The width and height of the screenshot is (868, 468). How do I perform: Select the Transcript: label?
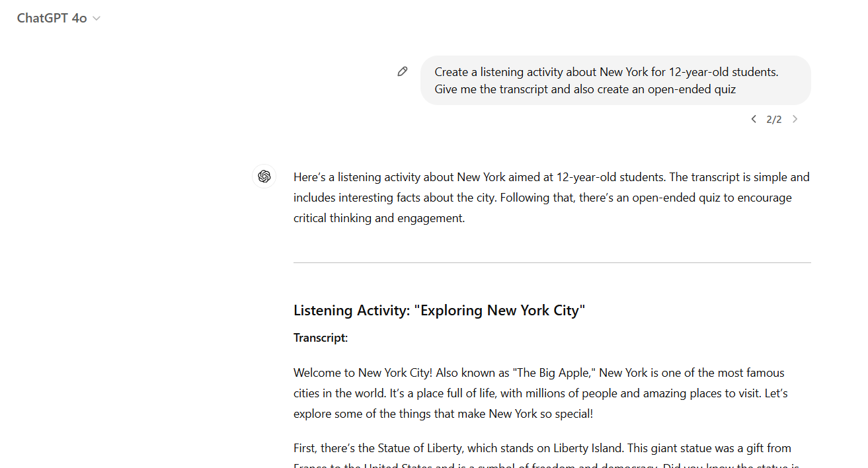320,337
